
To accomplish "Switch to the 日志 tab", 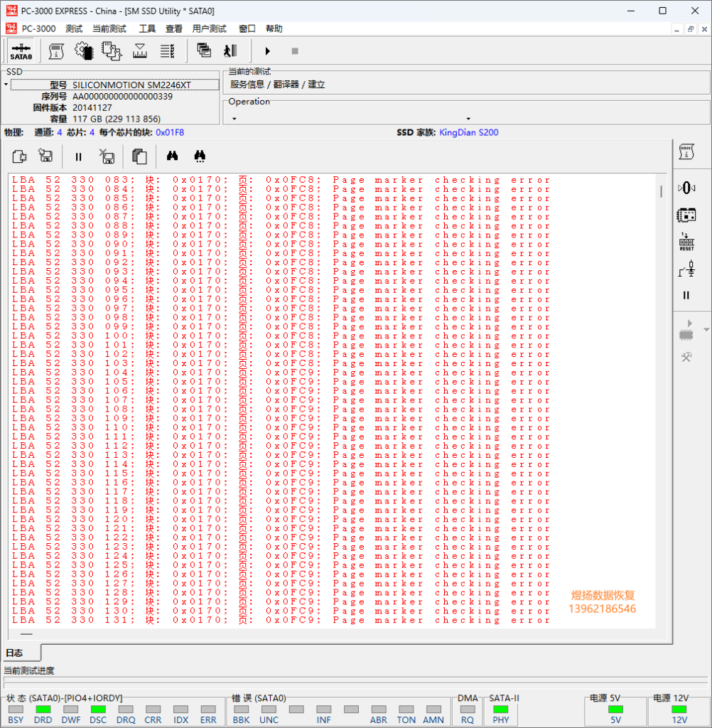I will pos(14,653).
